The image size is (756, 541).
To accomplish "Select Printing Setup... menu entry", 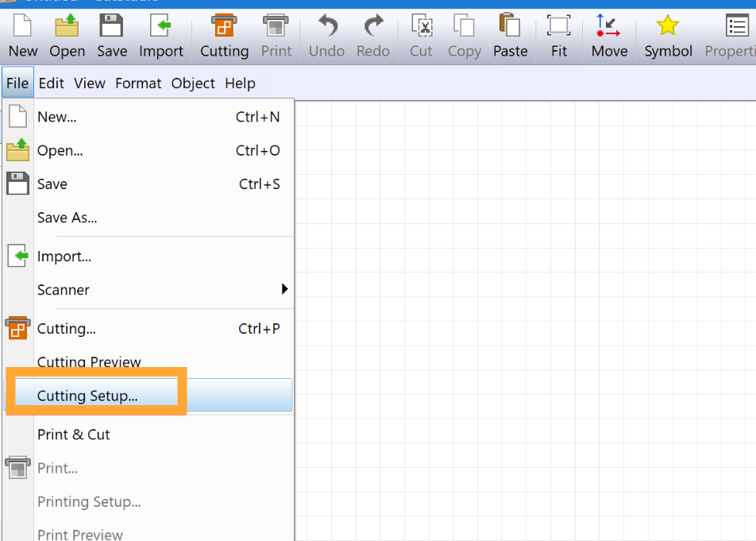I will (x=148, y=502).
